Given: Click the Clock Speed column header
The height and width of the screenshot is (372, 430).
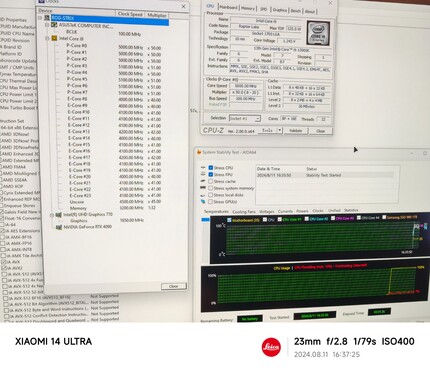Looking at the screenshot, I should coord(130,14).
